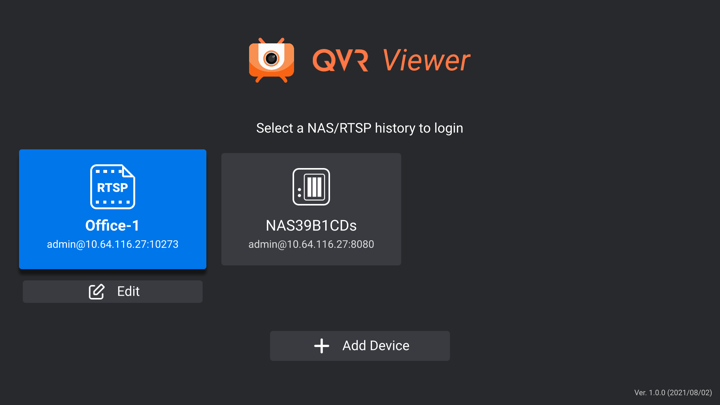Edit the Office-1 entry
720x405 pixels.
click(112, 292)
